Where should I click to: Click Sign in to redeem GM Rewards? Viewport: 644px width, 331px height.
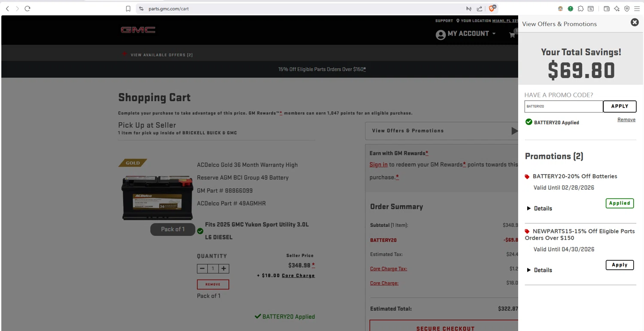click(379, 165)
